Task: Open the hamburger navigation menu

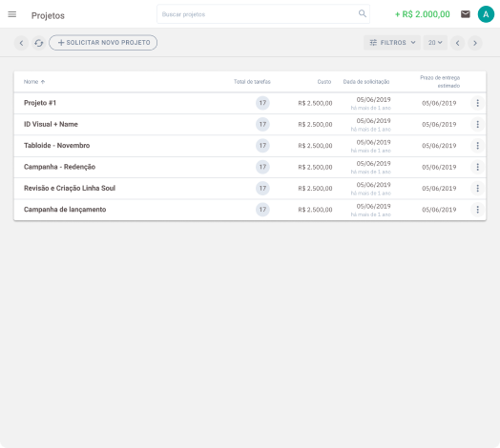Action: pos(12,14)
